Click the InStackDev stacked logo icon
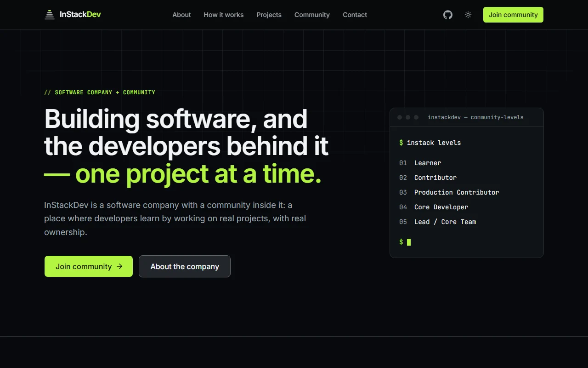 click(50, 15)
